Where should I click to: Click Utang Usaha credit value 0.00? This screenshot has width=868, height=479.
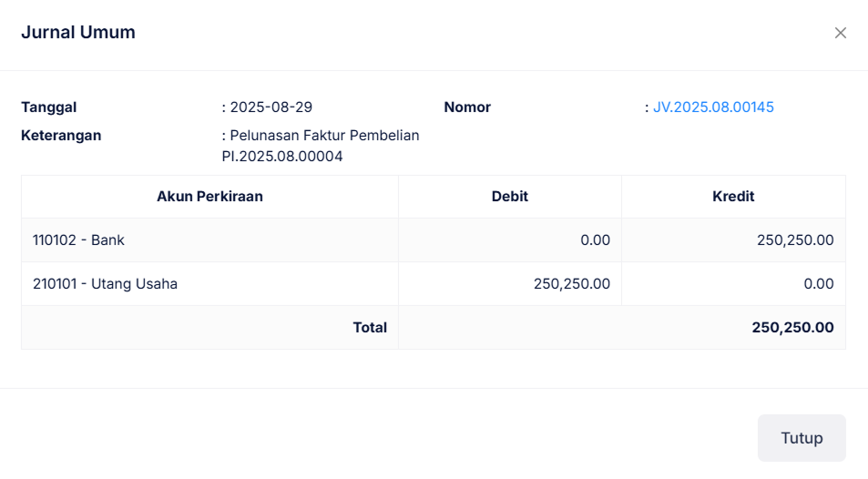(x=818, y=284)
